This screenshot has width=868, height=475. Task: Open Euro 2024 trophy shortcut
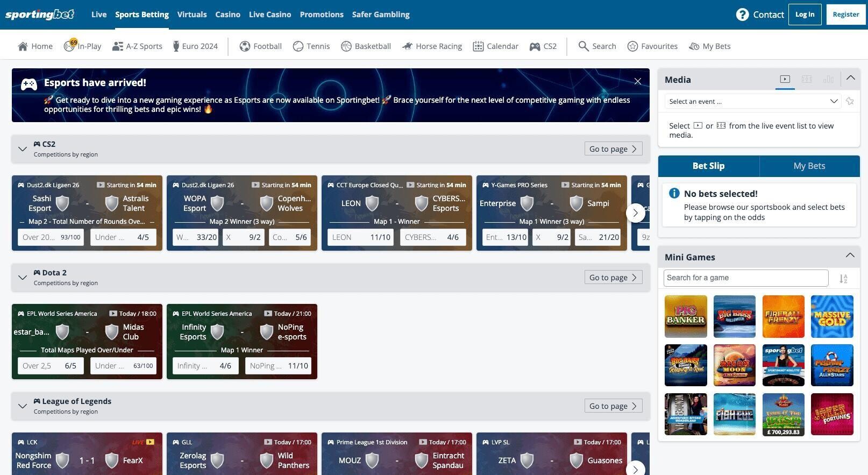pyautogui.click(x=176, y=46)
